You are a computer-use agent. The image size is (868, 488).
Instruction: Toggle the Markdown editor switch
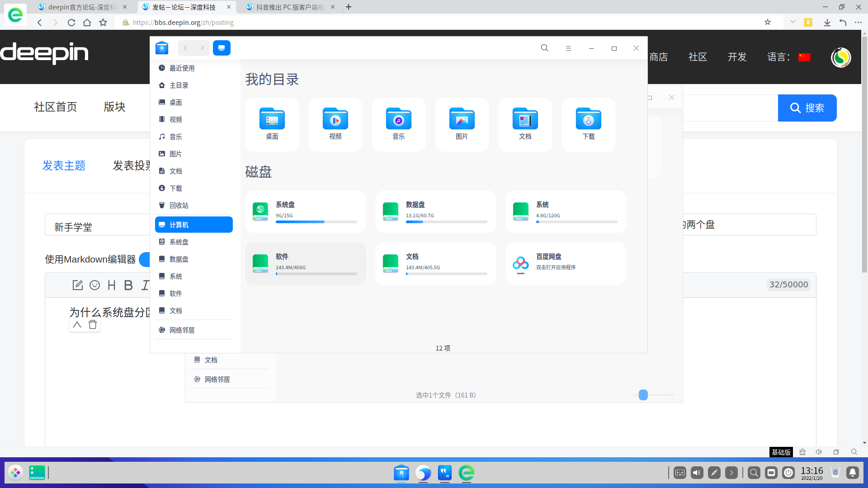[147, 259]
